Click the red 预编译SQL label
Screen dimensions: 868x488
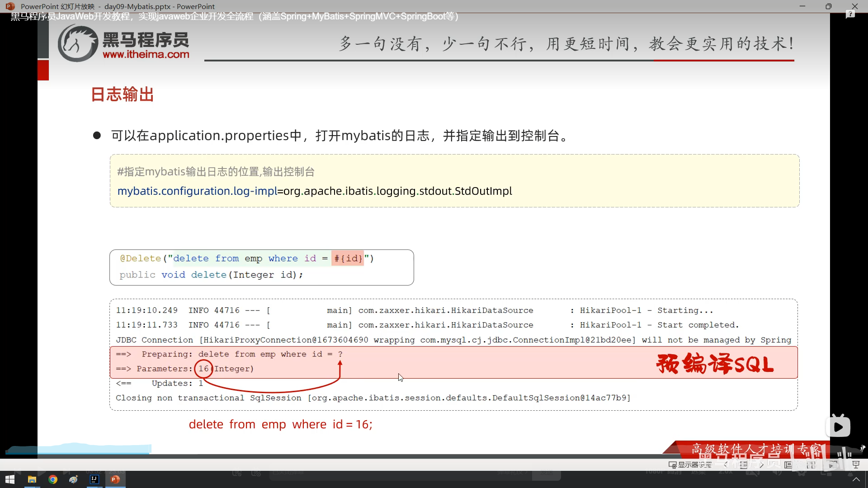click(715, 364)
